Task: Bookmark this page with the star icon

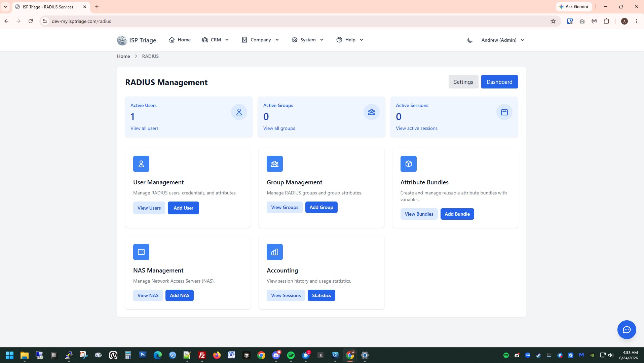Action: (553, 21)
